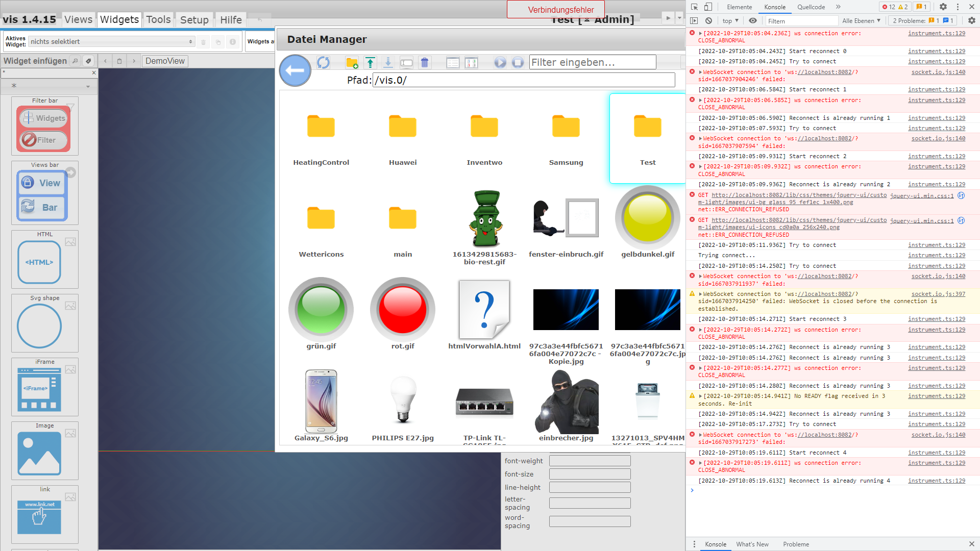The height and width of the screenshot is (551, 980).
Task: Clear the console with the ban icon
Action: 708,21
